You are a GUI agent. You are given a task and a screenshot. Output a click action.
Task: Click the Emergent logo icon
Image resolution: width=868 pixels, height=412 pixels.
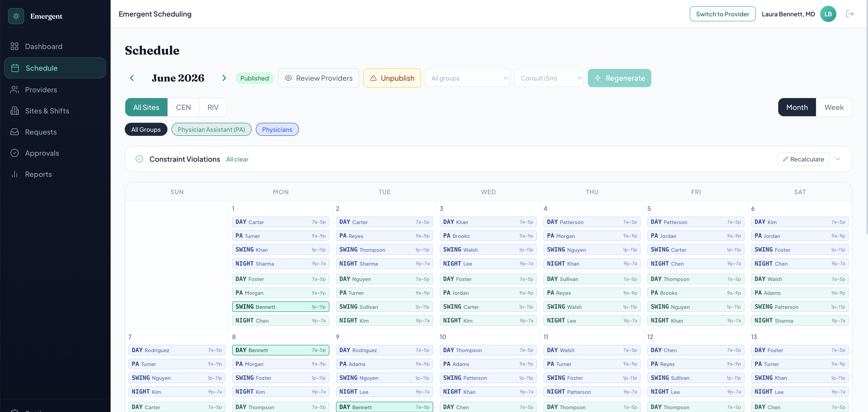pos(16,16)
